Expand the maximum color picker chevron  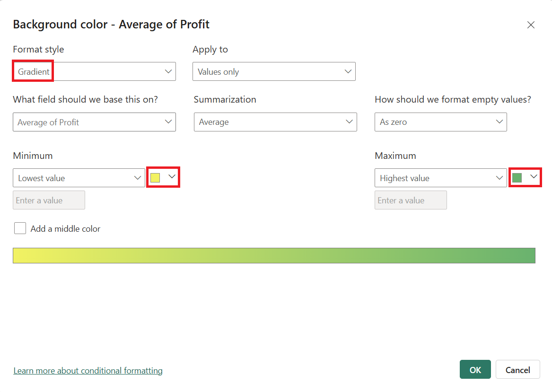coord(534,177)
